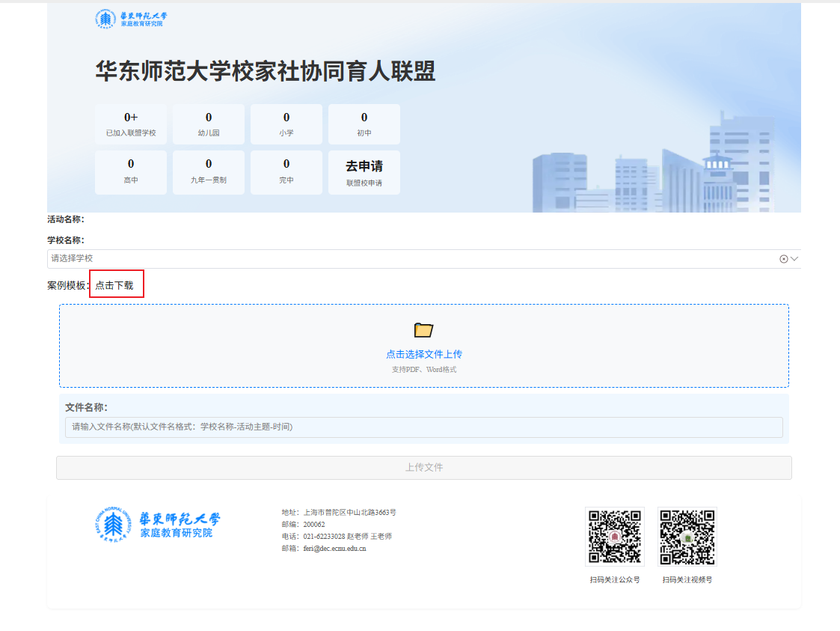
Task: Select the 初中 statistics card
Action: (x=364, y=124)
